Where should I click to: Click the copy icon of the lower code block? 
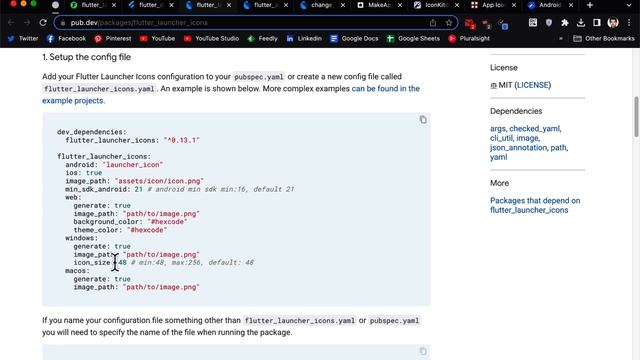point(423,351)
